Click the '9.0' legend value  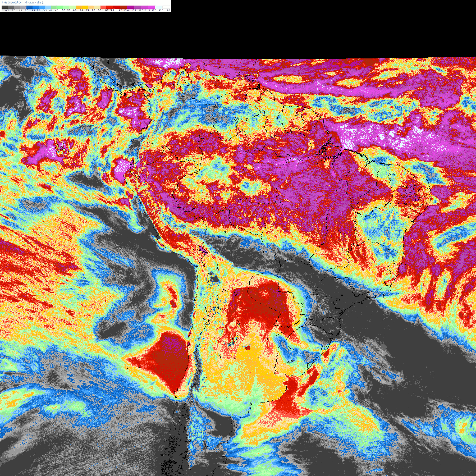pos(112,10)
